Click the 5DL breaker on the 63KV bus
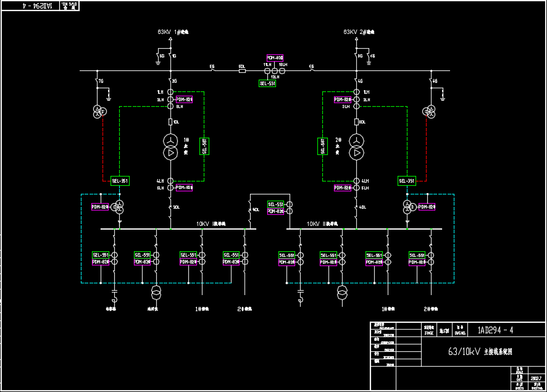The width and height of the screenshot is (547, 392). 242,70
